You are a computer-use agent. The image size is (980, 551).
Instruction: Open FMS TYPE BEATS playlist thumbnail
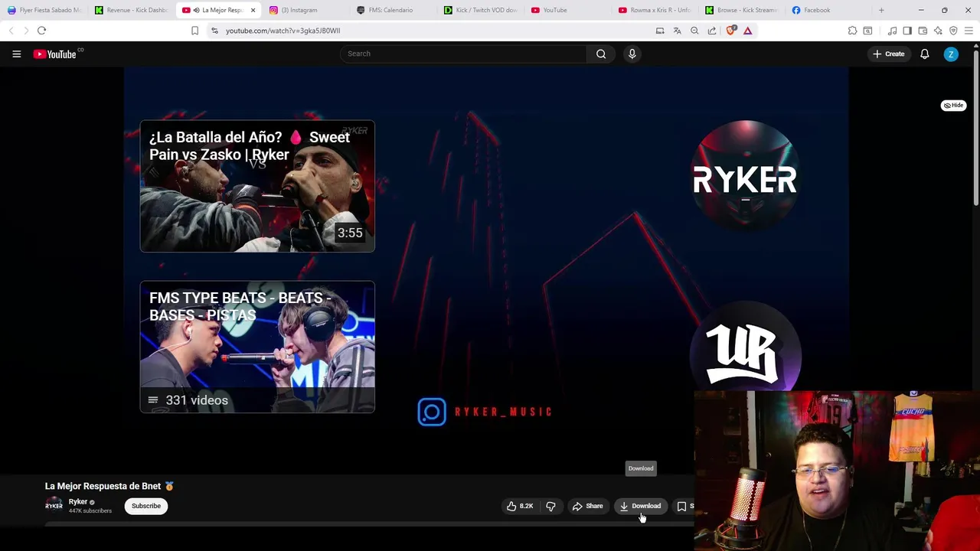coord(257,347)
